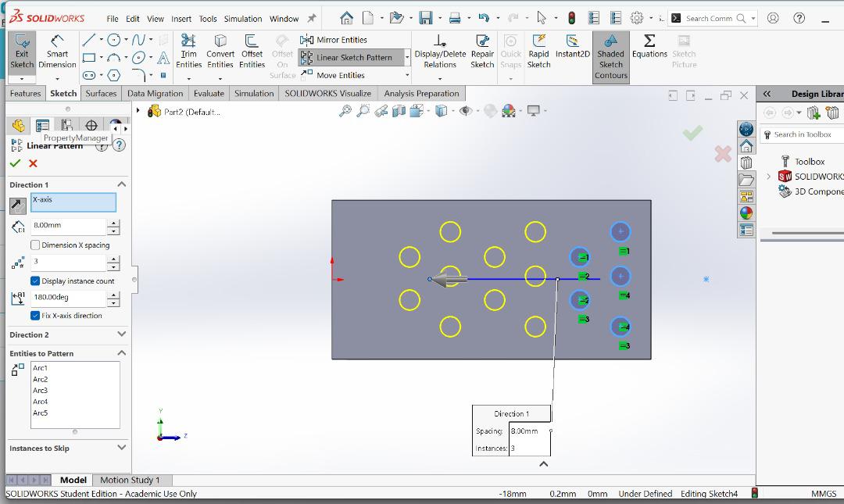Click Linear Sketch Pattern

click(x=347, y=58)
